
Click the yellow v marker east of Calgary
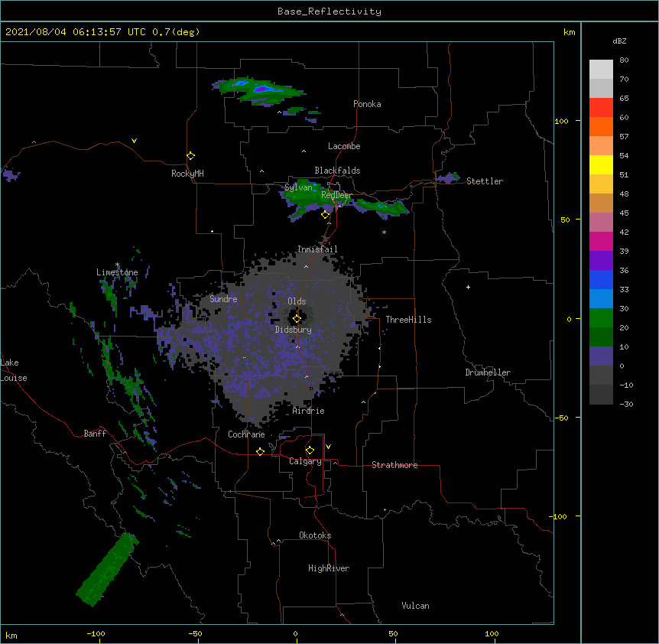328,447
